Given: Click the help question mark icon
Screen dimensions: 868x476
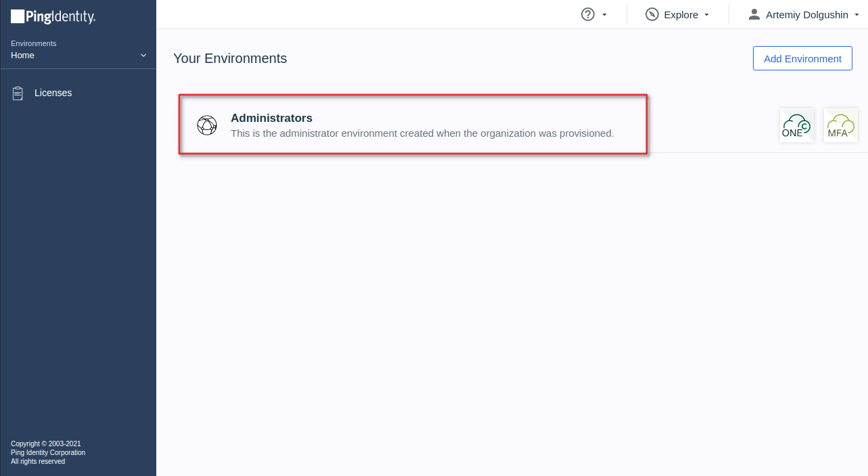Looking at the screenshot, I should [x=588, y=14].
